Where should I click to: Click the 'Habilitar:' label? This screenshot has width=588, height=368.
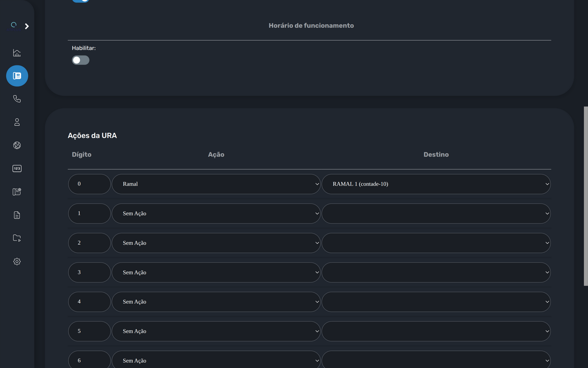pos(84,48)
